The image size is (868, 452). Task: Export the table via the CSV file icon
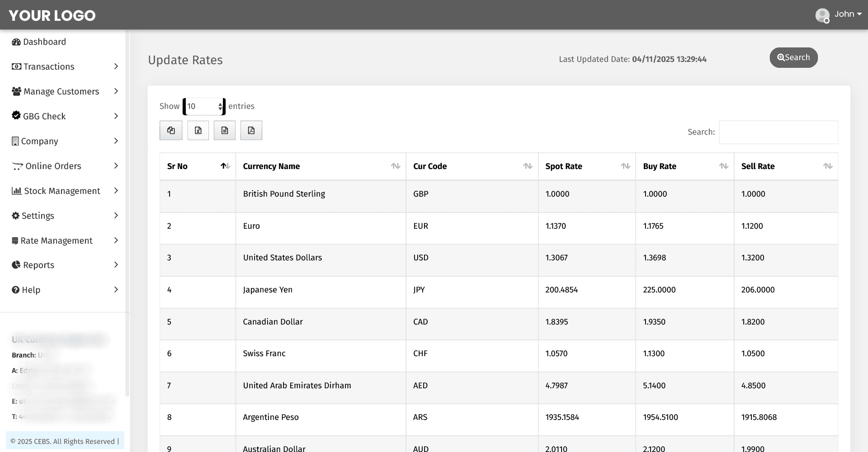pyautogui.click(x=224, y=130)
